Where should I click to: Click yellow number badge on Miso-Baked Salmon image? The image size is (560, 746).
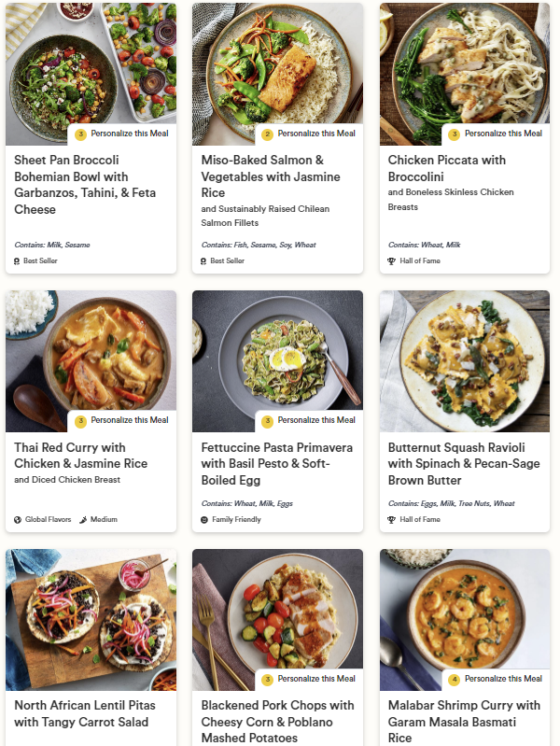coord(267,134)
